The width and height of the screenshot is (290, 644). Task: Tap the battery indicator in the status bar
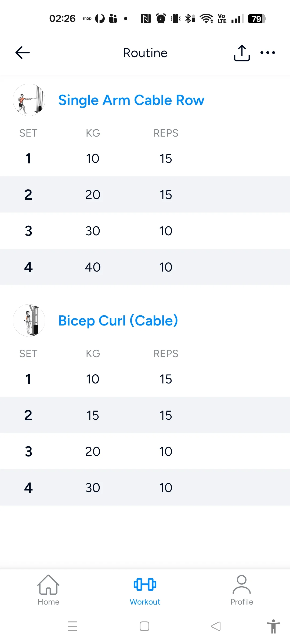coord(257,19)
